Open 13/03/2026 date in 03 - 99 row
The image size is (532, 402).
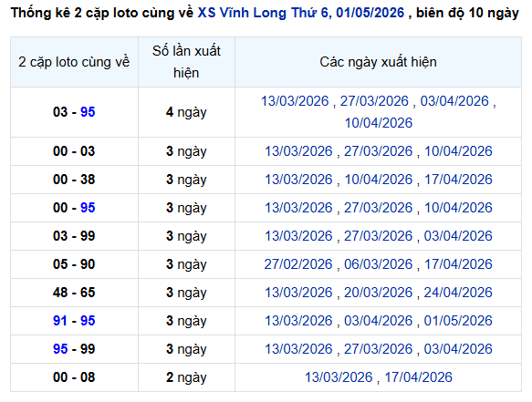click(x=298, y=236)
